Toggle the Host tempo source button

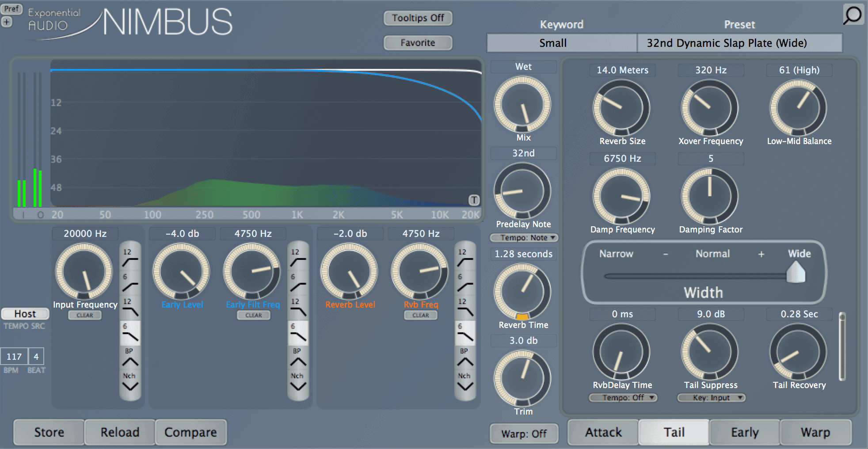[x=25, y=314]
